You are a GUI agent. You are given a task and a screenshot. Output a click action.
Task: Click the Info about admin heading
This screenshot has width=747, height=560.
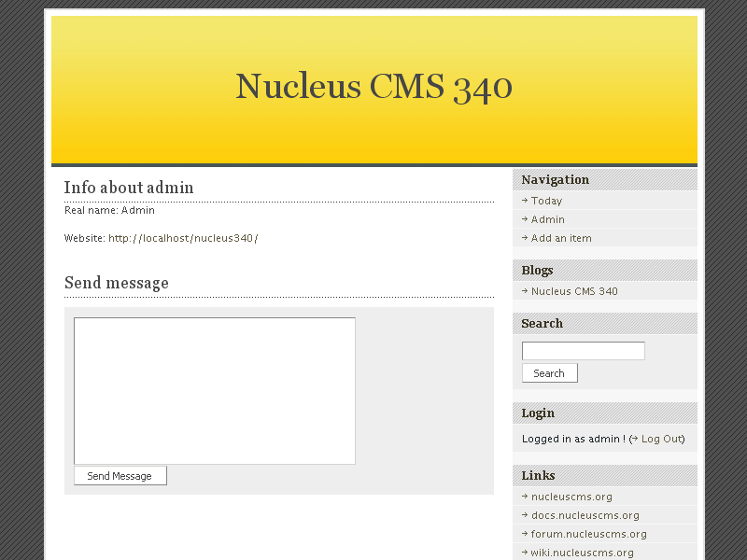click(x=129, y=188)
